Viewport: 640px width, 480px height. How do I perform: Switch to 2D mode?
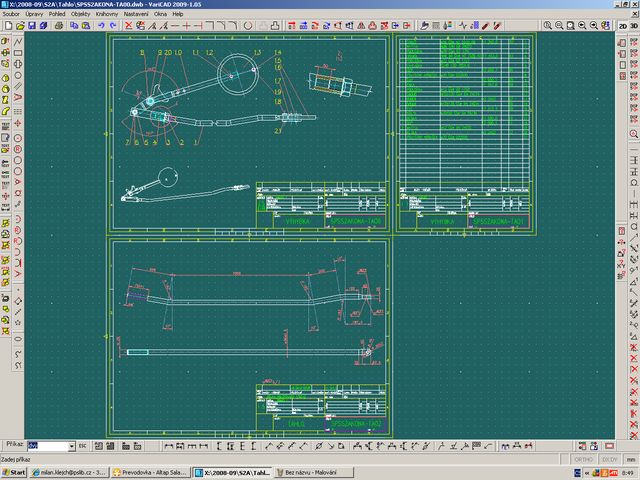pyautogui.click(x=622, y=26)
